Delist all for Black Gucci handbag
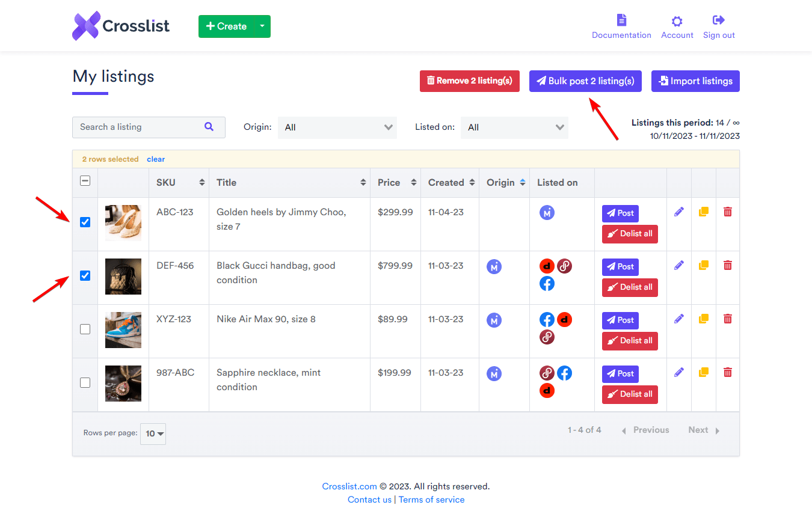 (630, 287)
